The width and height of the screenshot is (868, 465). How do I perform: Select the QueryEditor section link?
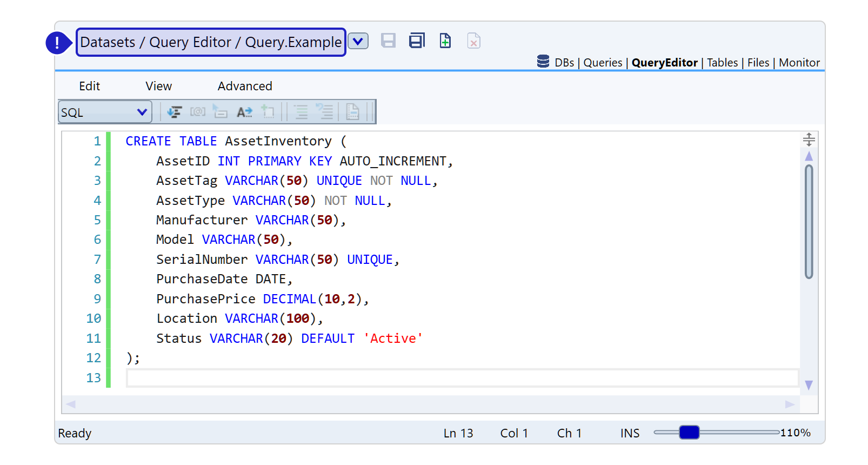click(x=664, y=63)
